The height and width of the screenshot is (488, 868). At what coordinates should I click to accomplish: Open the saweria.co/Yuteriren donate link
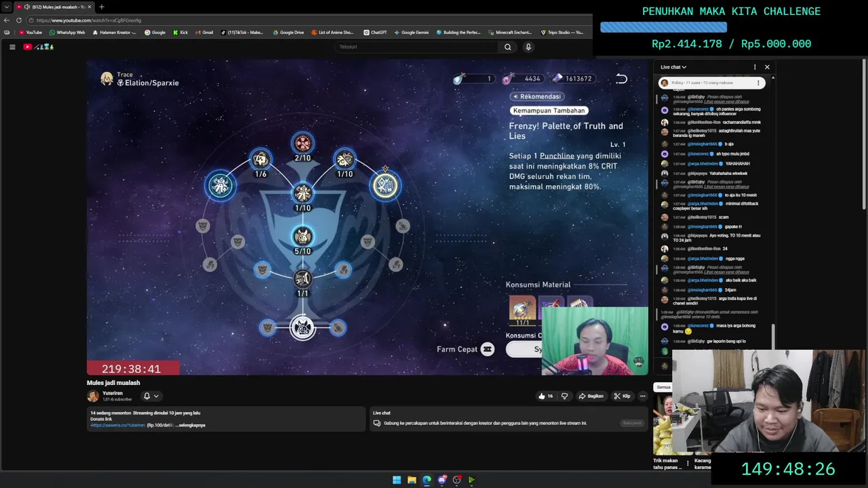[x=118, y=425]
